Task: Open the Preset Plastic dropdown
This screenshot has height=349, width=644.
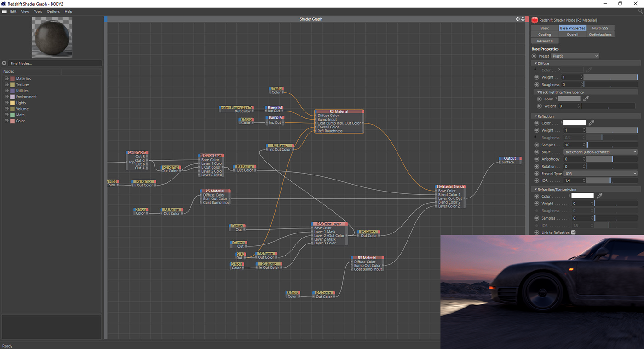Action: (x=575, y=56)
